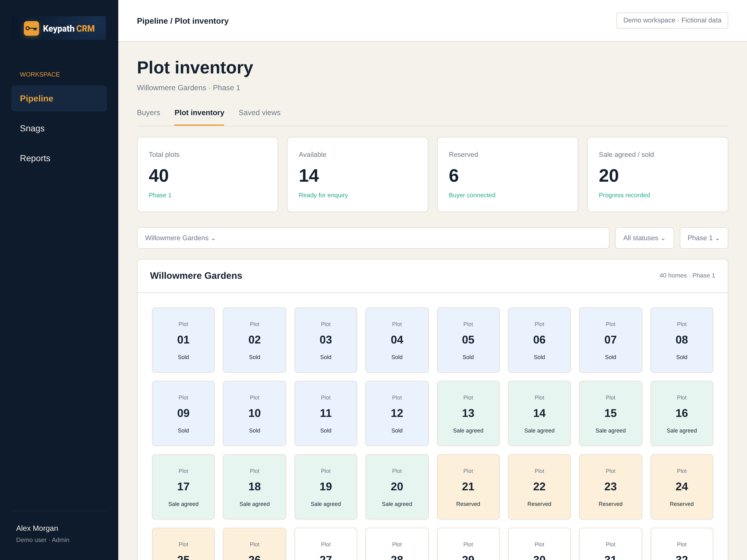Open the All statuses filter dropdown
Viewport: 747px width, 560px height.
click(x=644, y=238)
